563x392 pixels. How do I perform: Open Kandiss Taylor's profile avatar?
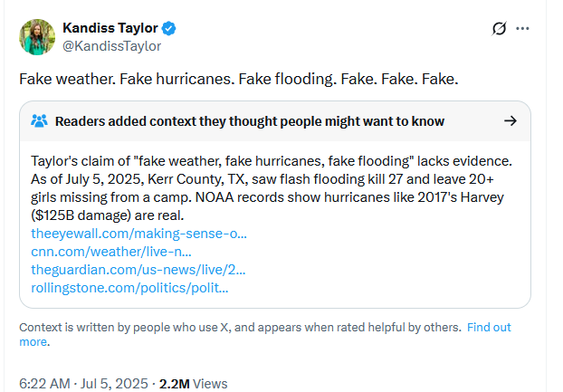point(36,34)
